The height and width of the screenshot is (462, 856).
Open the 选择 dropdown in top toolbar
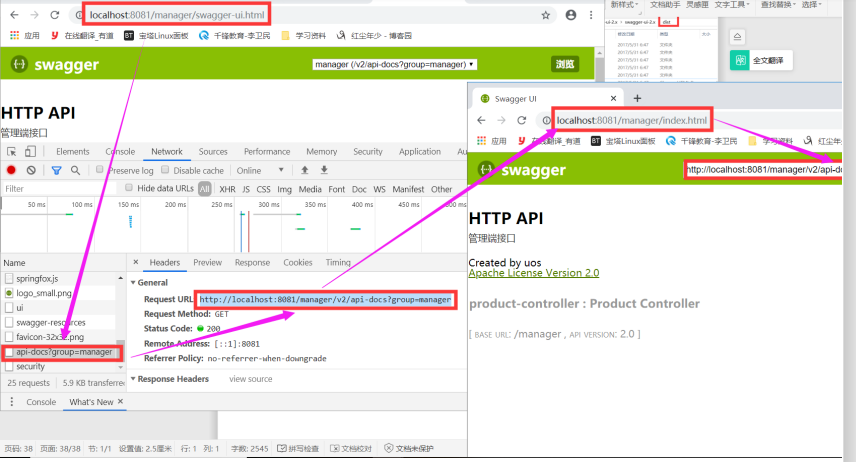tap(811, 4)
